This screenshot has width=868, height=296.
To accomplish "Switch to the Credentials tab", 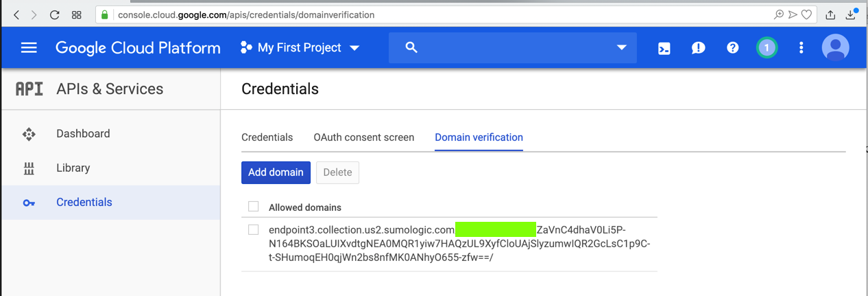I will (267, 137).
